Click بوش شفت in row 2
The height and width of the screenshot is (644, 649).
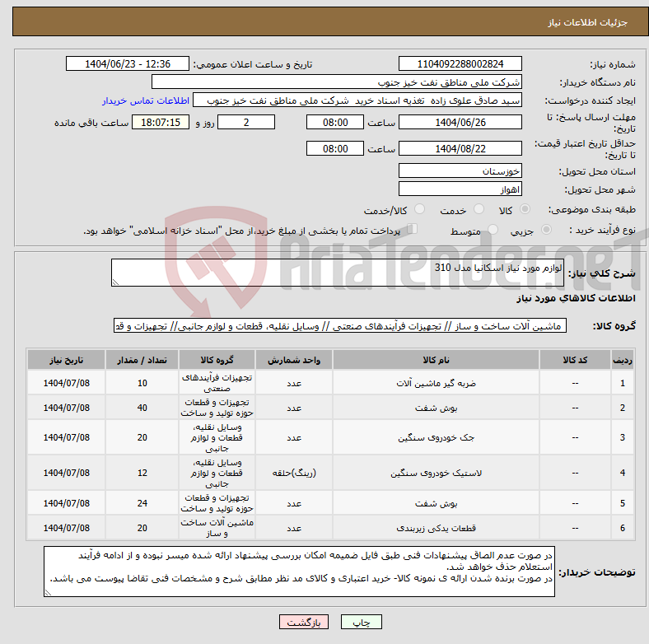pos(436,408)
